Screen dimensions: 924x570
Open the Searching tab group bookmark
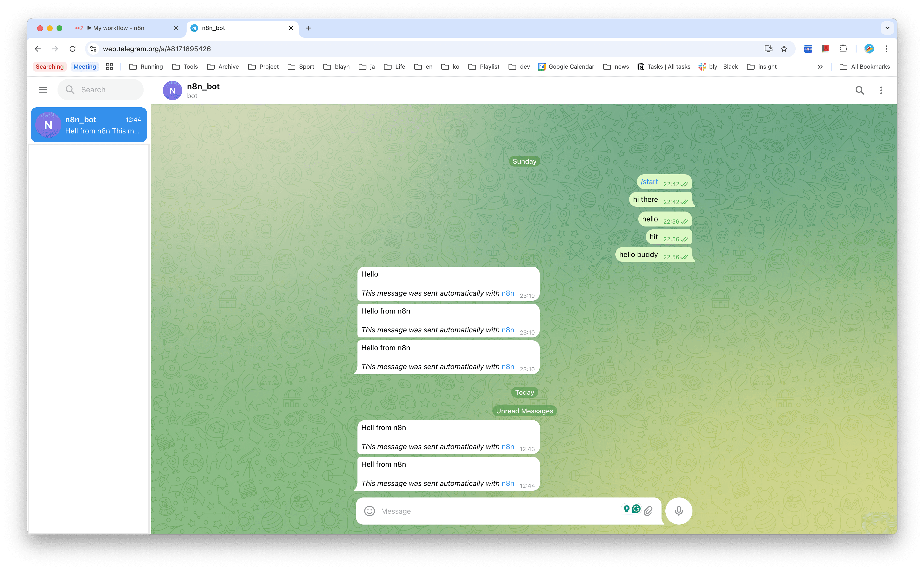[50, 67]
